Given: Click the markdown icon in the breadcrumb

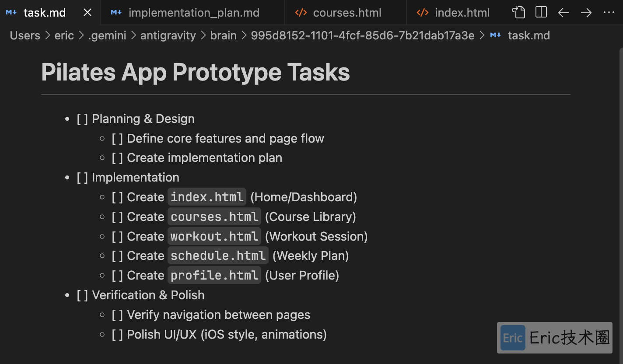Looking at the screenshot, I should pyautogui.click(x=496, y=35).
